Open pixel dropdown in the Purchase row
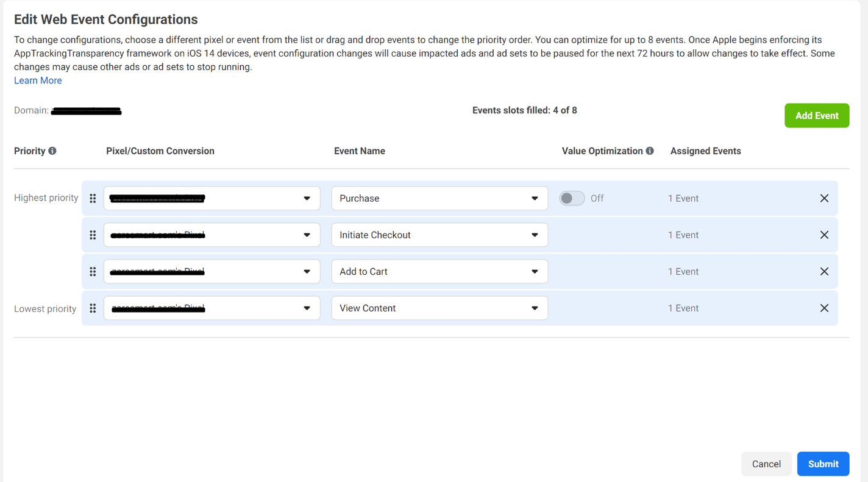The height and width of the screenshot is (482, 868). [212, 199]
